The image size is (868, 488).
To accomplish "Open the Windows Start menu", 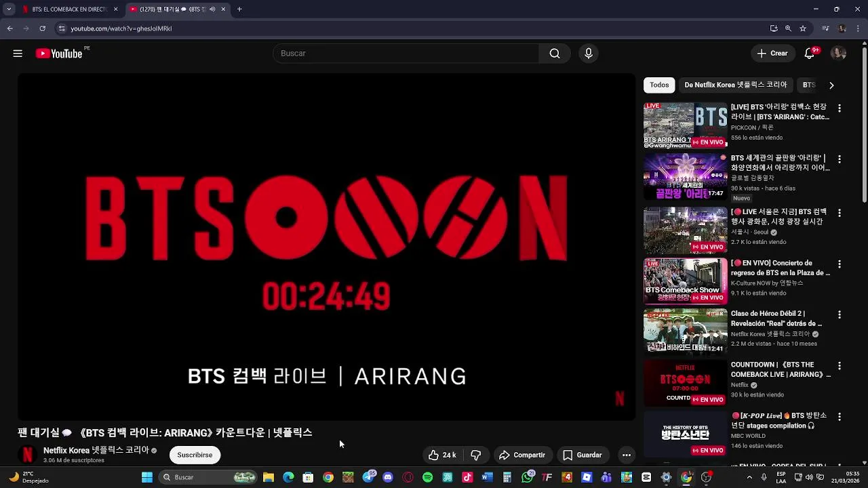I will click(x=146, y=477).
